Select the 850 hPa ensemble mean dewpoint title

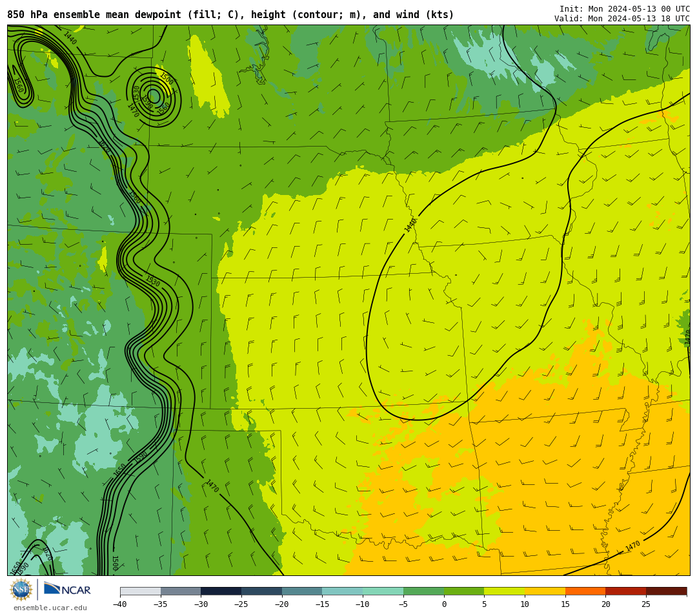[230, 15]
